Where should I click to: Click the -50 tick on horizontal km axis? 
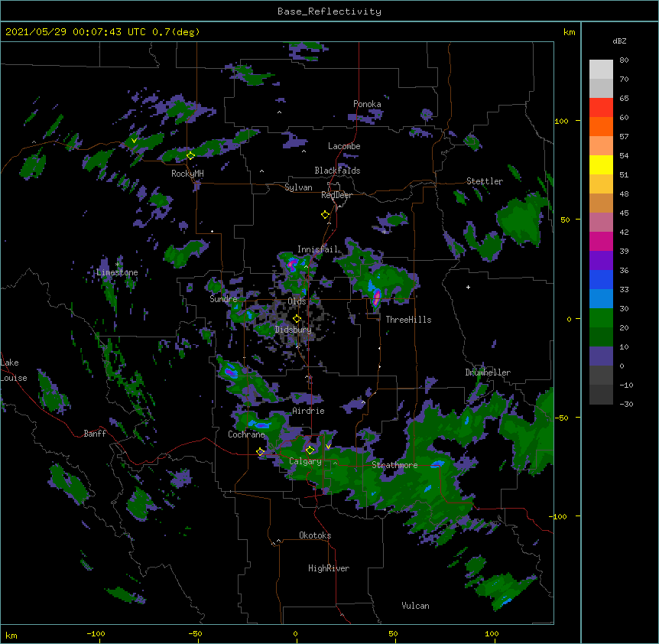tap(195, 633)
